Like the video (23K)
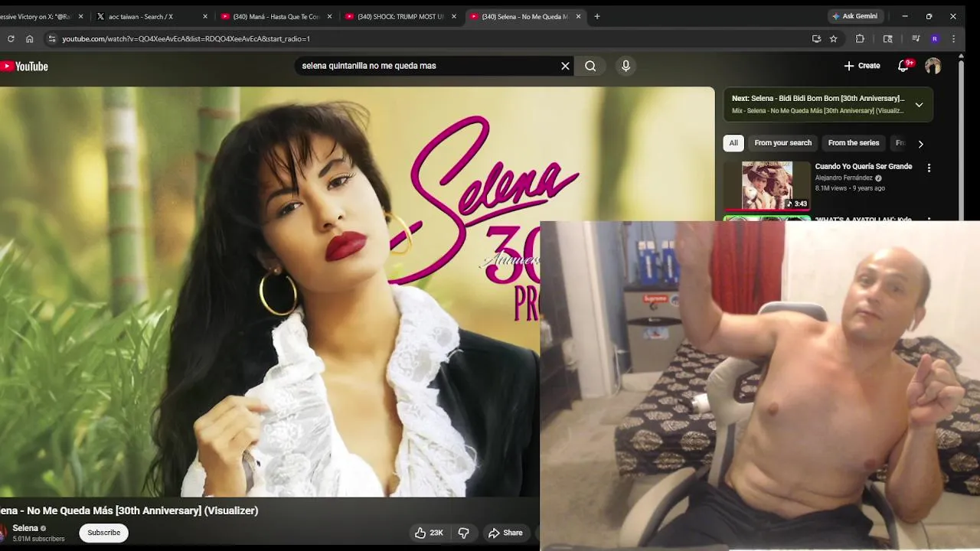Screen dimensions: 980x551 [429, 533]
